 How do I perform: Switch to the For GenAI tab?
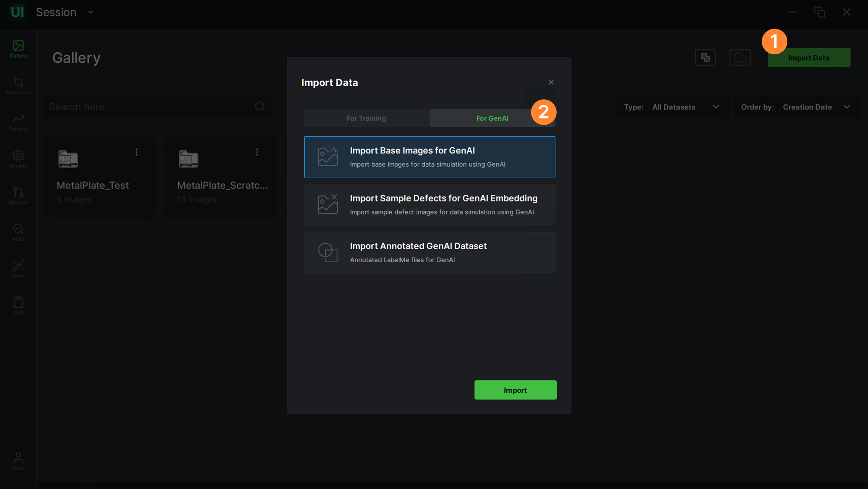(492, 118)
